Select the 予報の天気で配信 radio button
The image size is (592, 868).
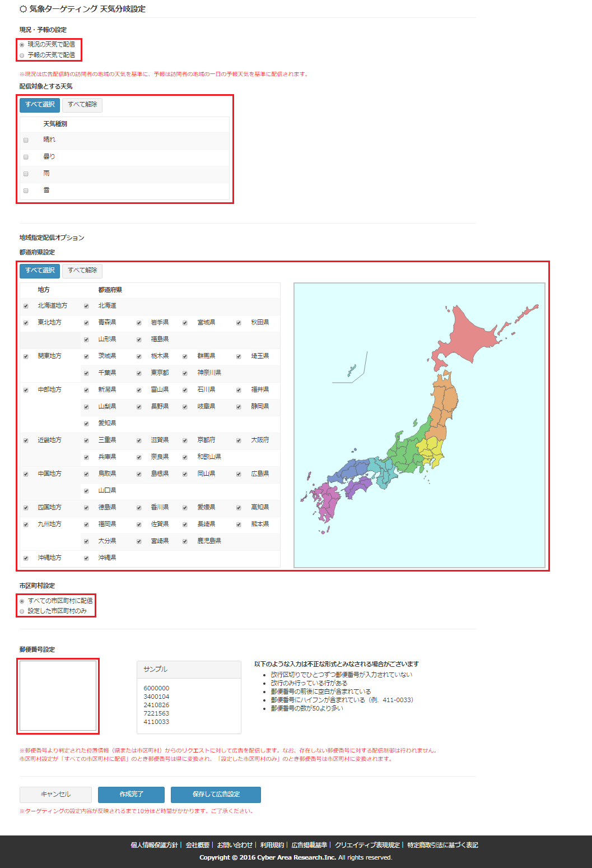click(22, 55)
